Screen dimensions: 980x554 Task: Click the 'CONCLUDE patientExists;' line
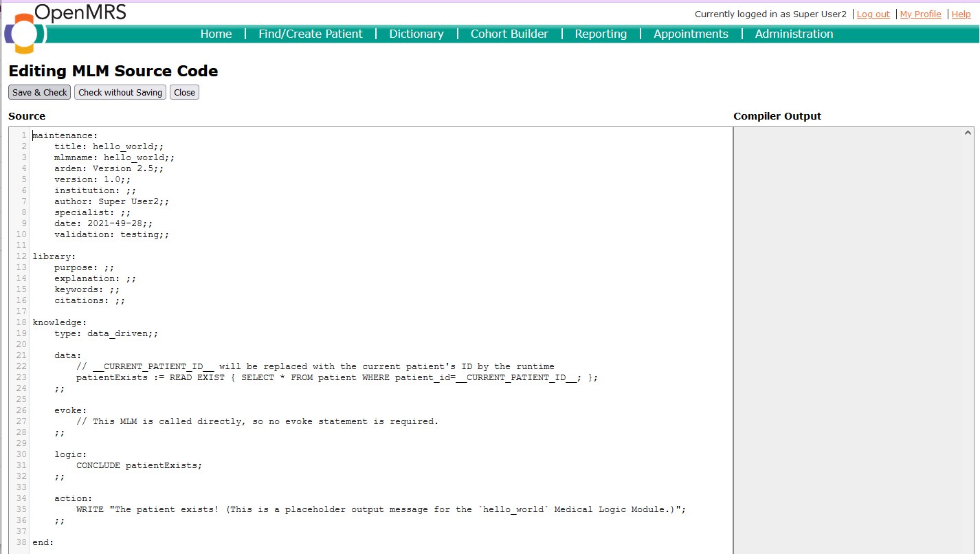click(140, 465)
